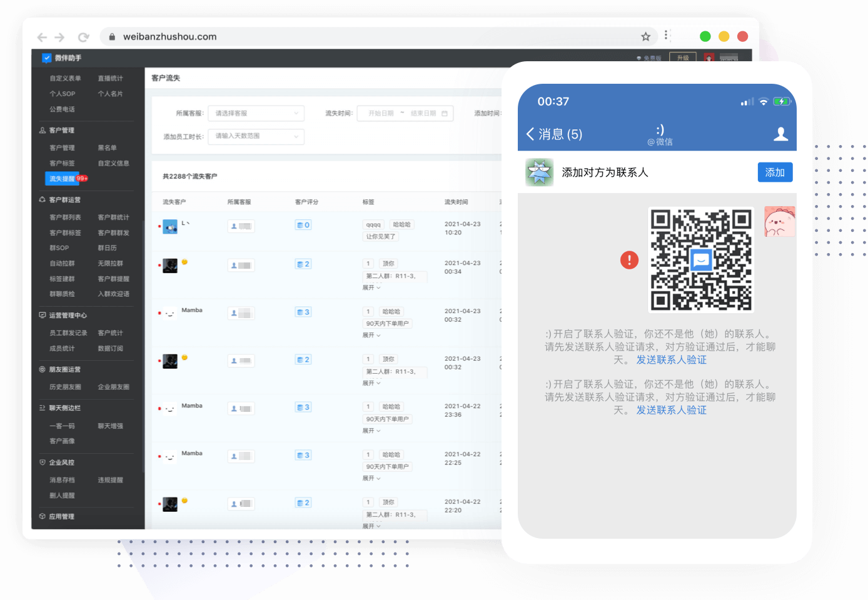868x600 pixels.
Task: Open 入群欢迎语 in the sidebar
Action: point(113,294)
